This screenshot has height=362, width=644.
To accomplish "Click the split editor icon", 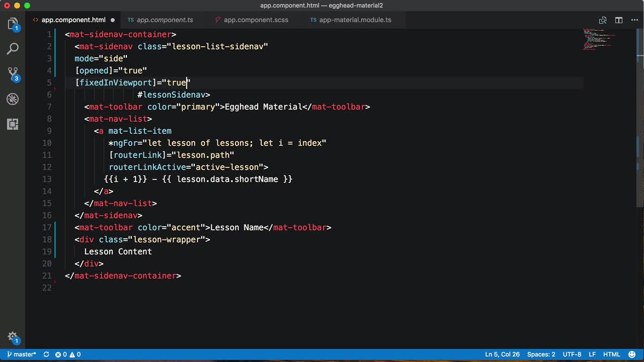I will (x=619, y=20).
